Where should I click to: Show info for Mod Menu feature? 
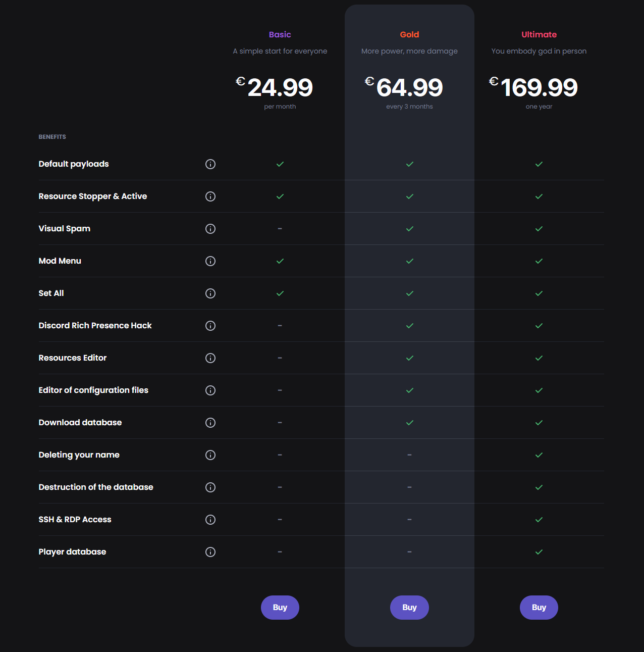(210, 261)
